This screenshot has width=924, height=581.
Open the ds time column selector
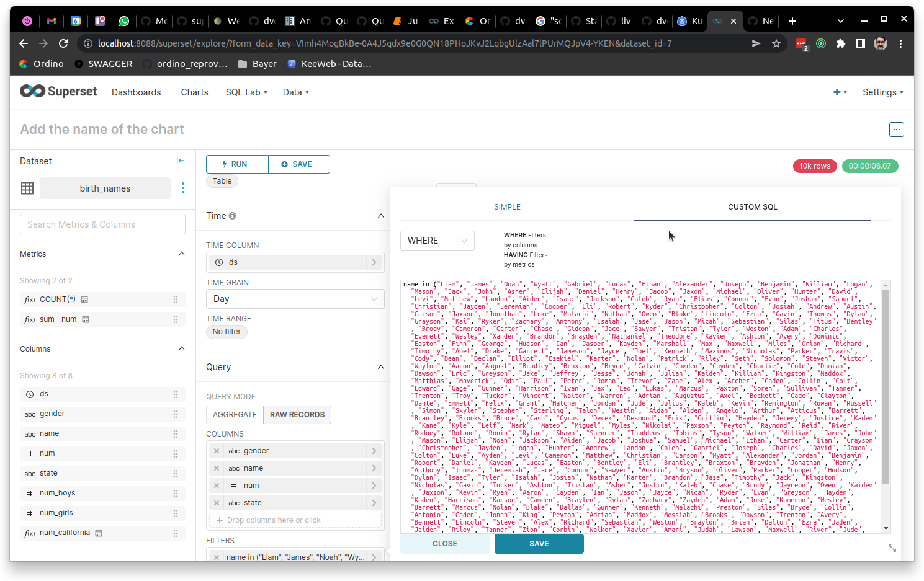(x=295, y=262)
